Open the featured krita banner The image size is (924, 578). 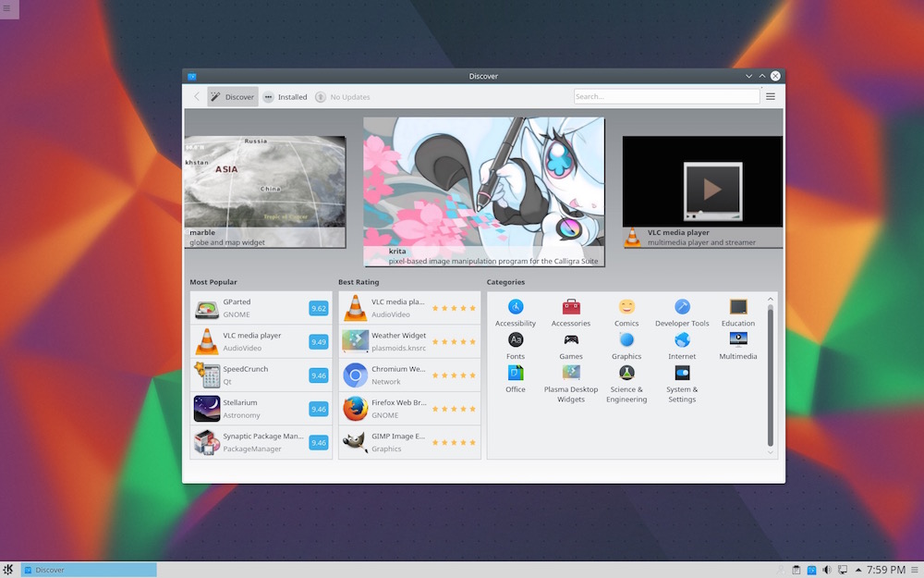[484, 191]
